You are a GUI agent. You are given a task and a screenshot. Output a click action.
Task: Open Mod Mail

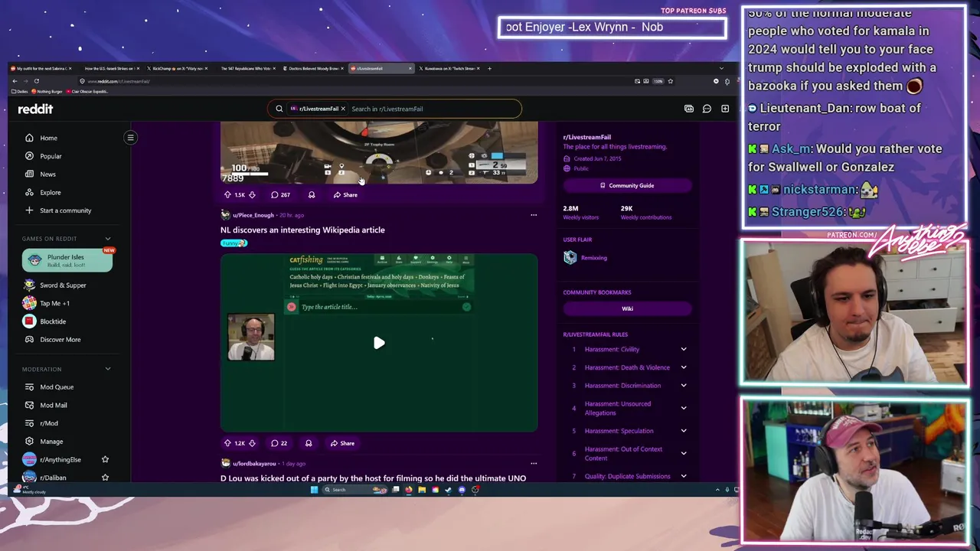pyautogui.click(x=53, y=405)
